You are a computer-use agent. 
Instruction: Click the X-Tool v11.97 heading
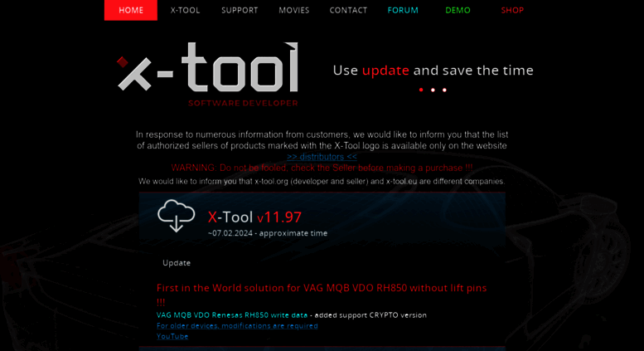coord(254,217)
